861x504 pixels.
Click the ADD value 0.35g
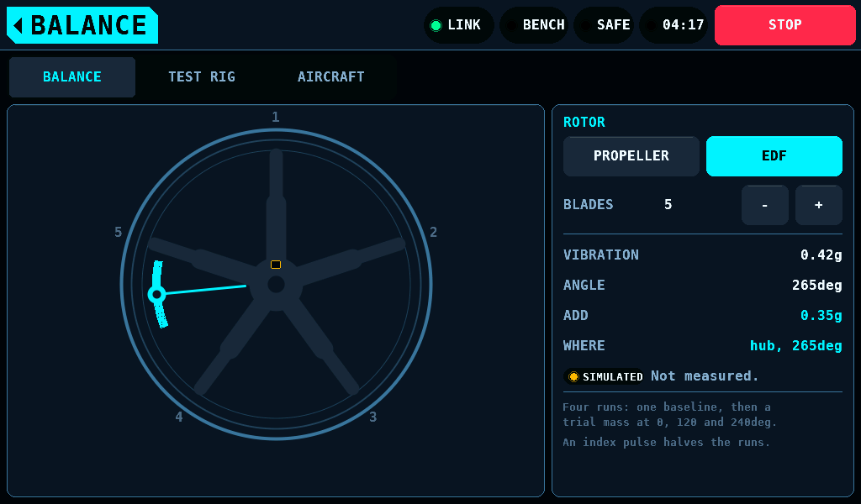(x=821, y=315)
